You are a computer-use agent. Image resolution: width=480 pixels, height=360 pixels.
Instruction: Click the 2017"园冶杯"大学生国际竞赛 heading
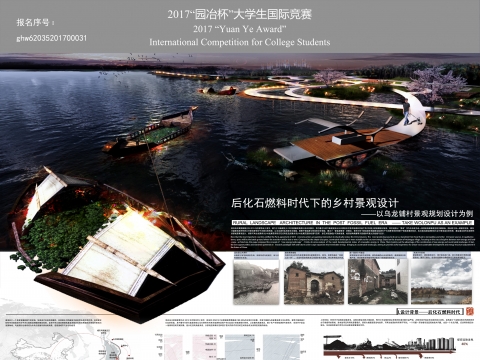tap(240, 14)
